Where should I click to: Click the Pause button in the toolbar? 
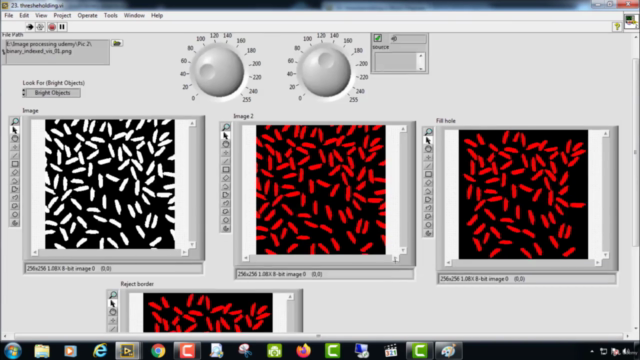(x=62, y=27)
